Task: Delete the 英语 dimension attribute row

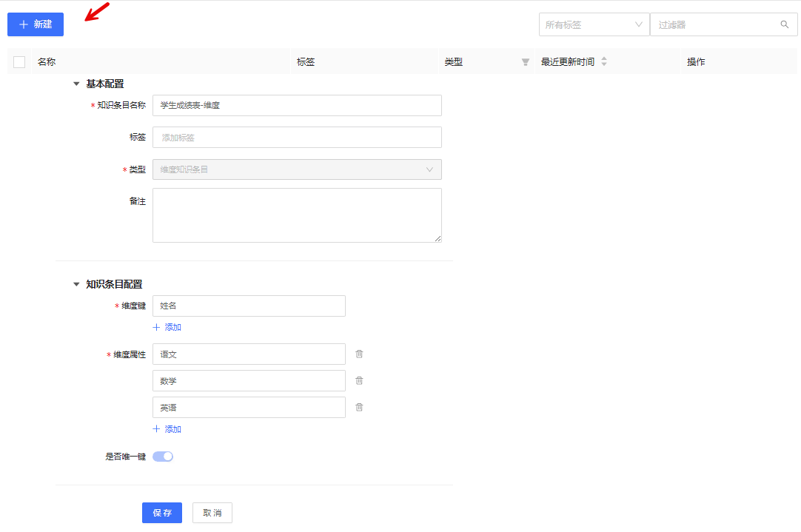Action: point(359,407)
